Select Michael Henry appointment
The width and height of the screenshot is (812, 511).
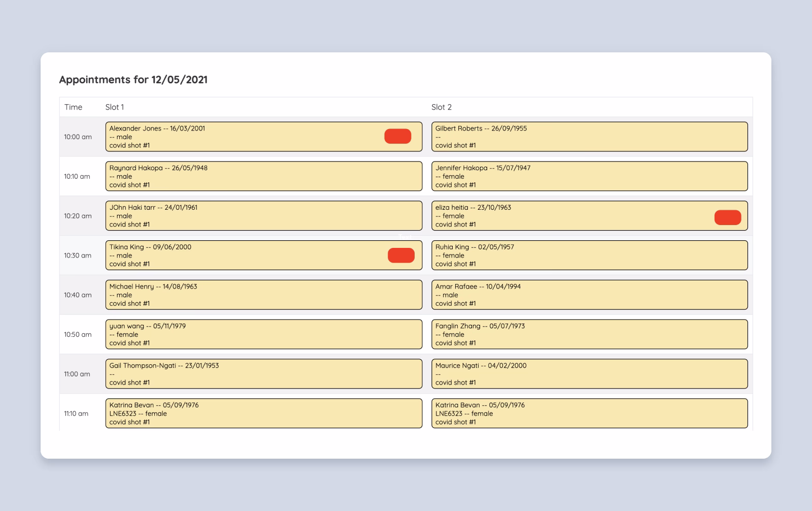(x=264, y=295)
